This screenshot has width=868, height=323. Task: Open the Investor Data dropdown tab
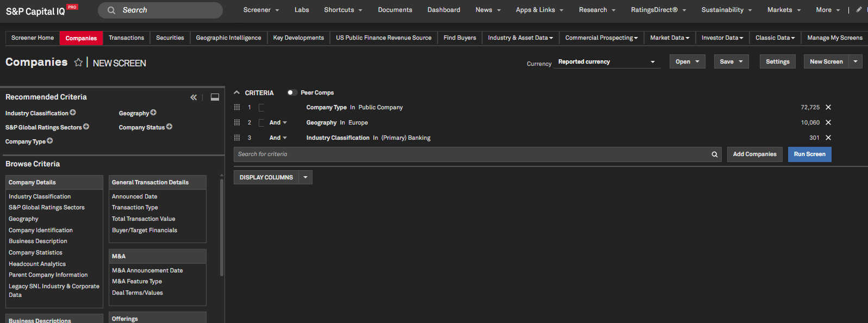pos(722,38)
